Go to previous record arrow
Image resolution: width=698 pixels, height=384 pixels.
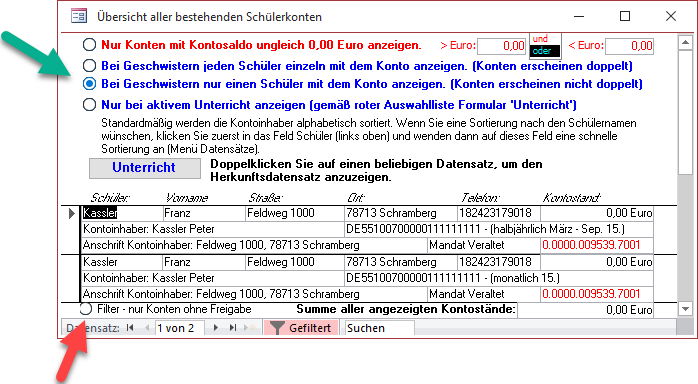147,328
